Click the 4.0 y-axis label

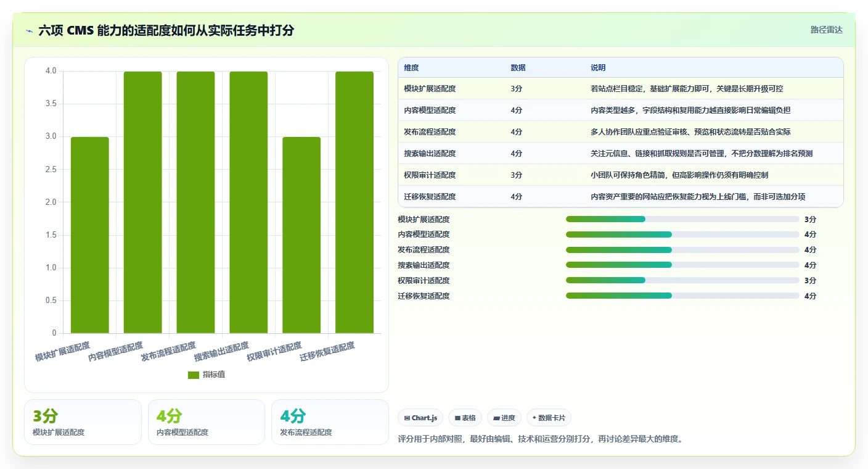coord(51,71)
